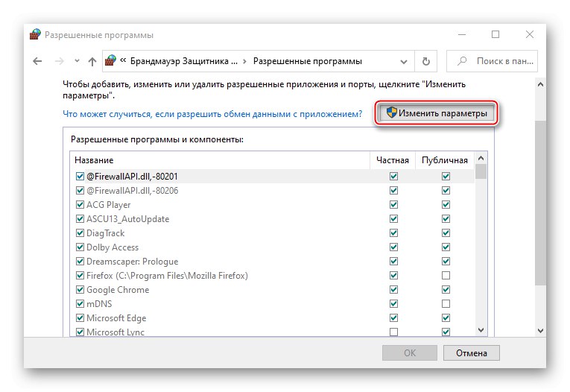Minimize the Разрешенные программы window

pos(462,34)
